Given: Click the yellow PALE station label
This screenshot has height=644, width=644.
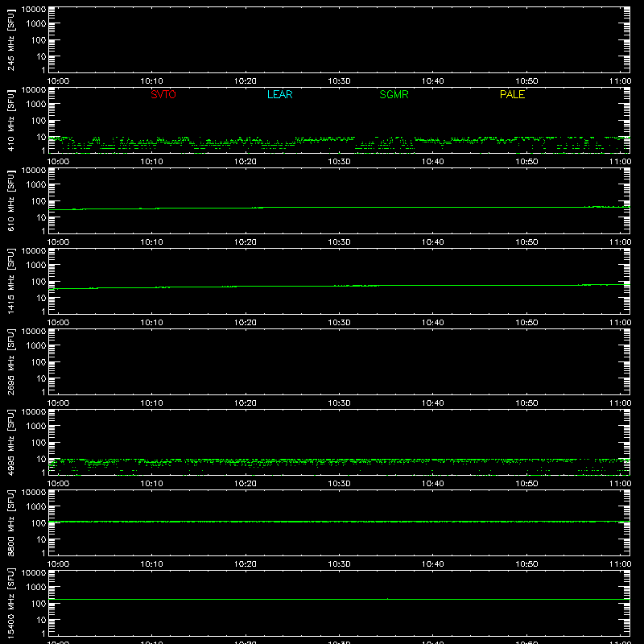Looking at the screenshot, I should (512, 94).
